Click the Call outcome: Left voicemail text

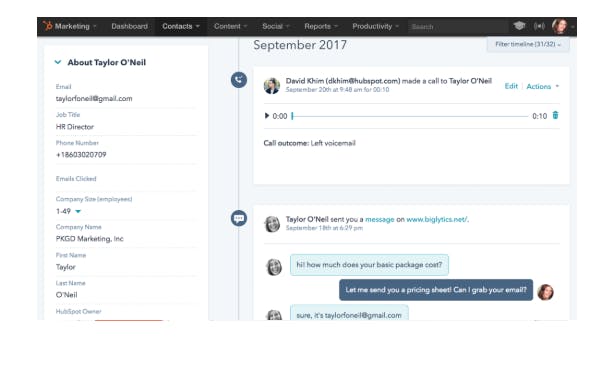tap(309, 143)
